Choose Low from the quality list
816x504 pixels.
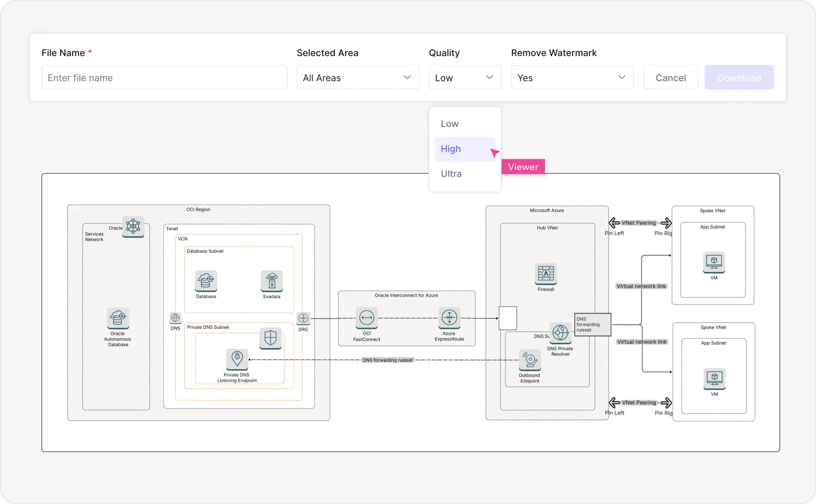click(465, 124)
